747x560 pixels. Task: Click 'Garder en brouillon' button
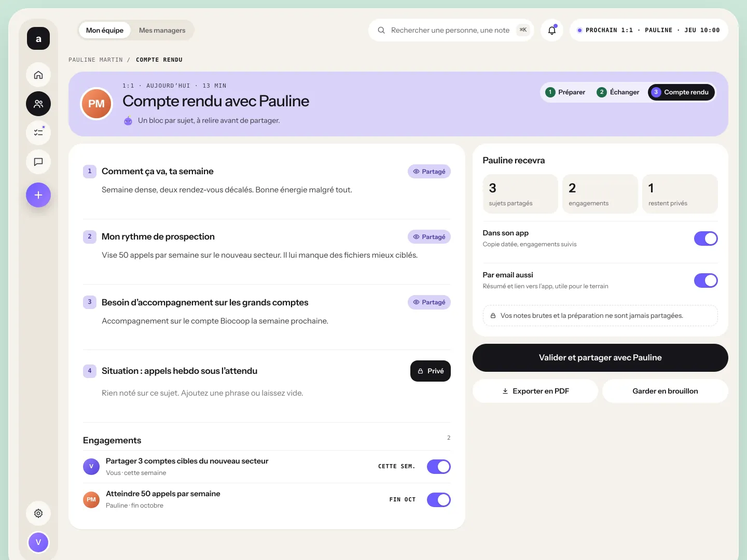[665, 391]
